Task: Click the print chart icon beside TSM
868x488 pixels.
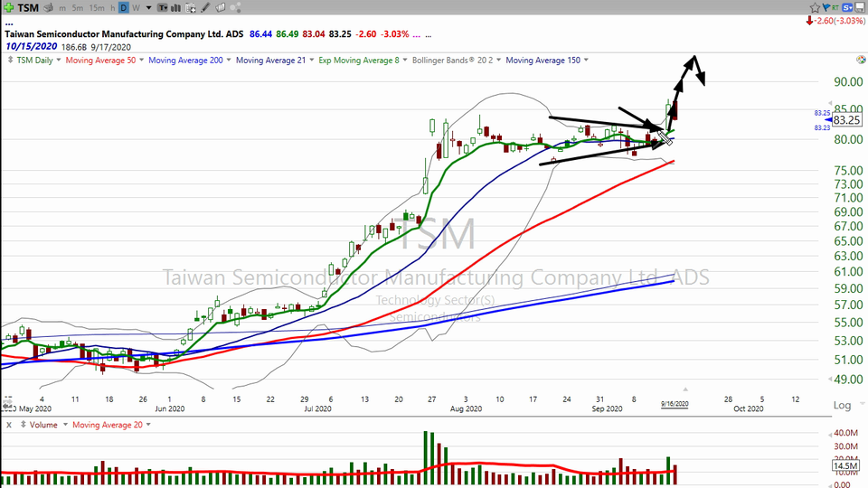Action: coord(48,8)
